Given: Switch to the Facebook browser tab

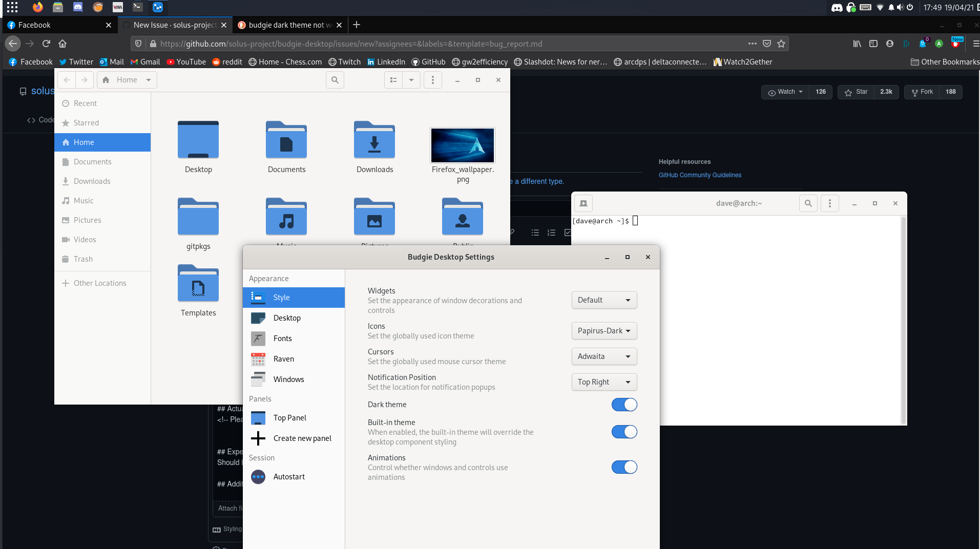Looking at the screenshot, I should pos(59,25).
